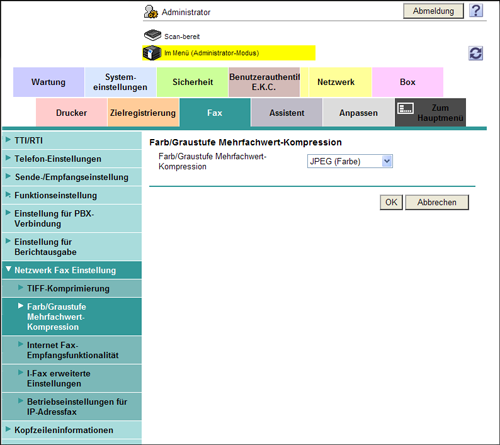The image size is (500, 445).
Task: Expand Einstellung für PBX-Verbindung
Action: coord(72,219)
